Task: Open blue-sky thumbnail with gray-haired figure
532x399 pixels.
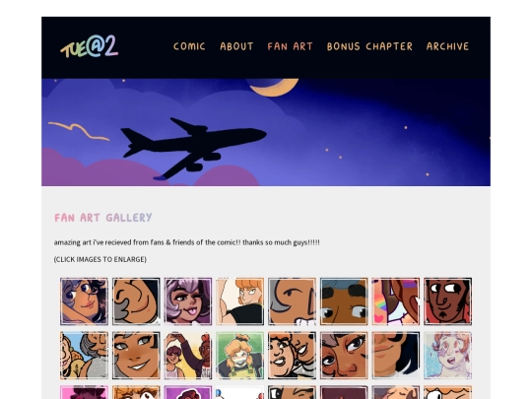Action: pyautogui.click(x=84, y=356)
